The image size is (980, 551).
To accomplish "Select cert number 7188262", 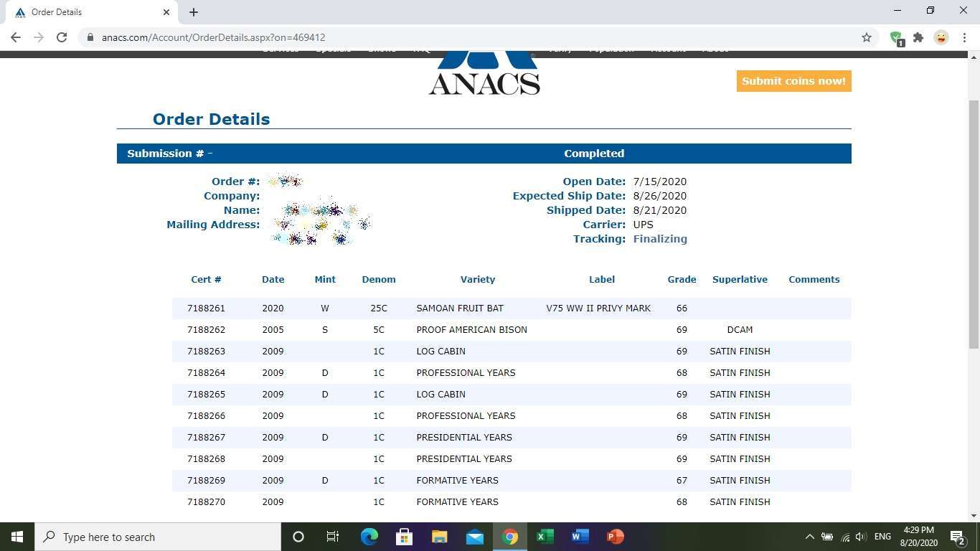I will (206, 330).
